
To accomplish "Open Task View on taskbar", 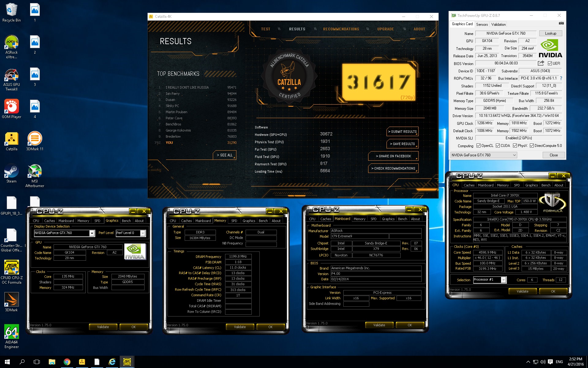I will (x=37, y=362).
